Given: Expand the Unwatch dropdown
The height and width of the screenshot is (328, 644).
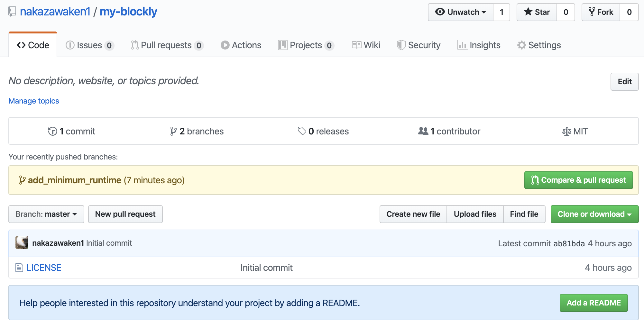Looking at the screenshot, I should [460, 12].
